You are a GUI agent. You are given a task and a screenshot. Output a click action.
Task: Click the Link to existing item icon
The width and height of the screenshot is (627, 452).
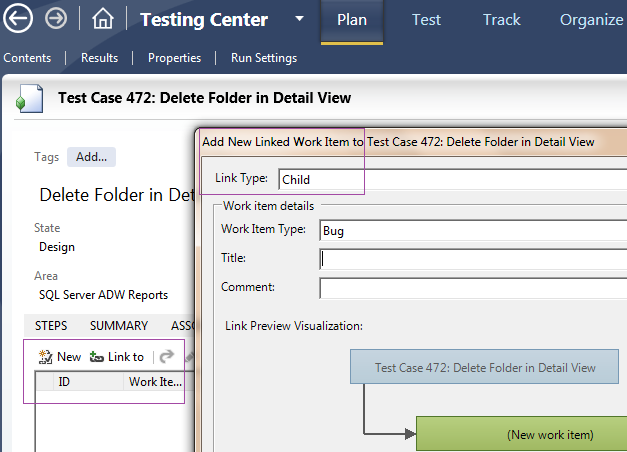97,357
